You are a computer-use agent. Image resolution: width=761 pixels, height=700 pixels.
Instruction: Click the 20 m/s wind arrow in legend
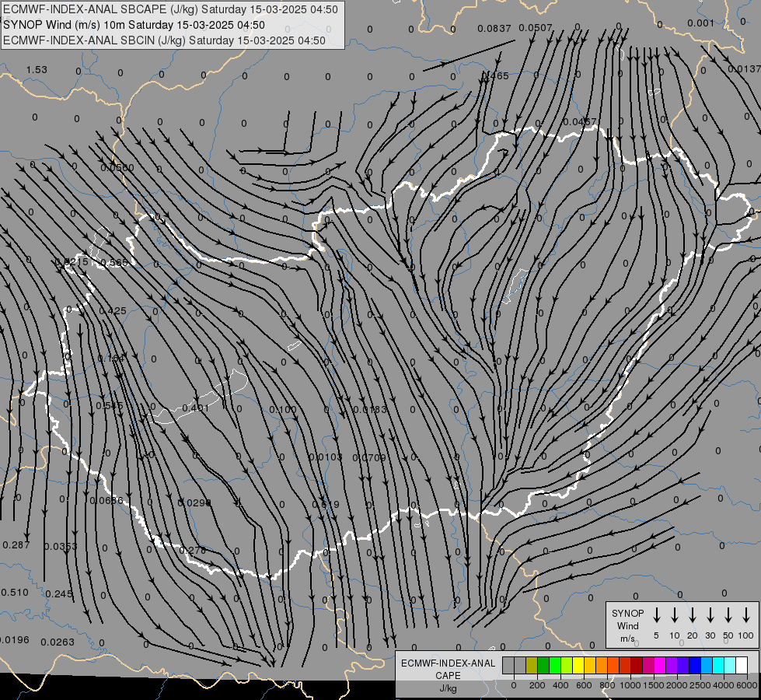[x=693, y=615]
